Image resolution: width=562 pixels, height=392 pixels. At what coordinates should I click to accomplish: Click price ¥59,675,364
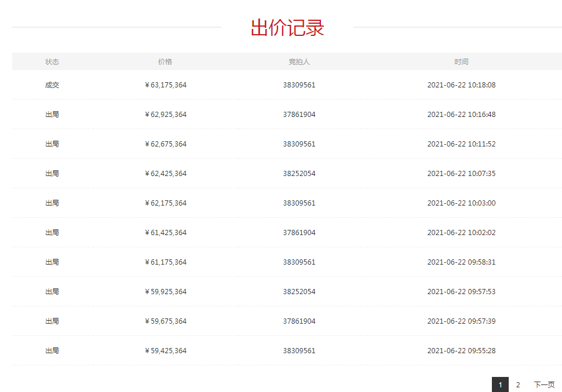point(166,321)
